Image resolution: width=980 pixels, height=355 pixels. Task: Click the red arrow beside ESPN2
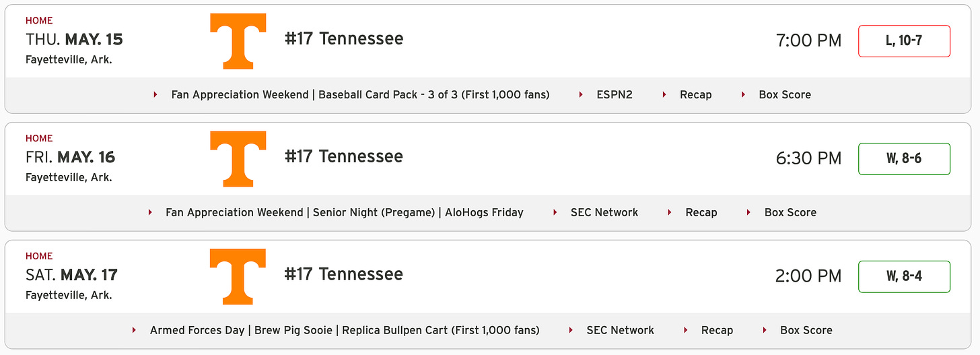[581, 94]
